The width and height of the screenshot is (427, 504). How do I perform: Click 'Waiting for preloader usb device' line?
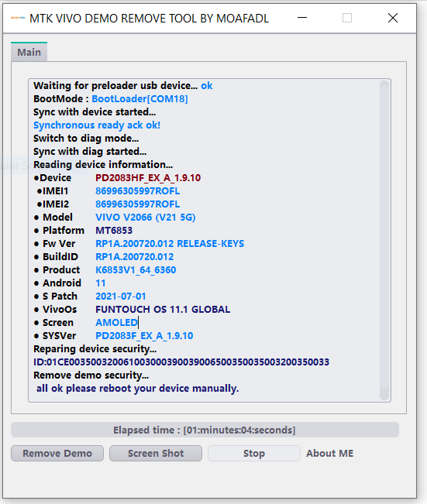tap(123, 85)
